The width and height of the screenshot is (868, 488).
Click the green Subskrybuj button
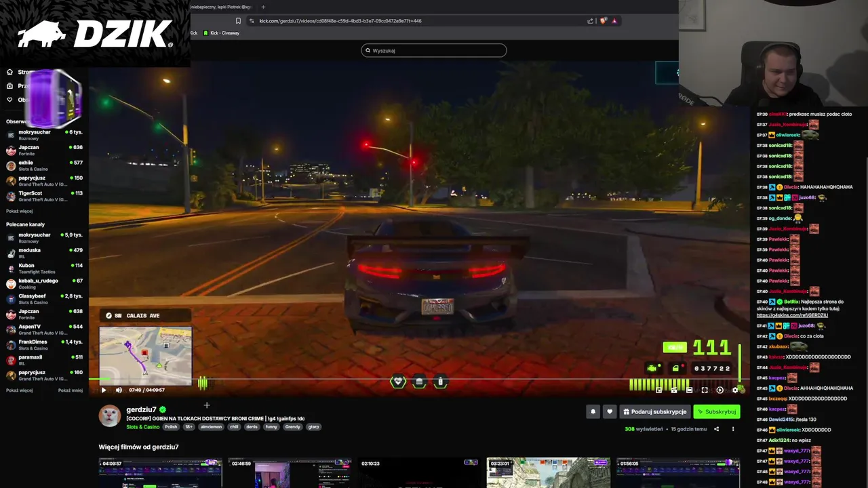point(716,411)
